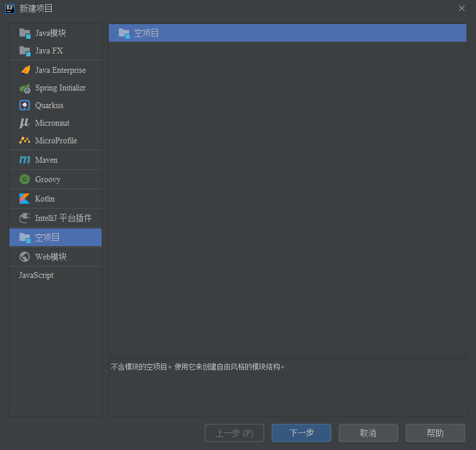Screen dimensions: 476x450
Task: Choose Java Enterprise label
Action: [x=61, y=70]
